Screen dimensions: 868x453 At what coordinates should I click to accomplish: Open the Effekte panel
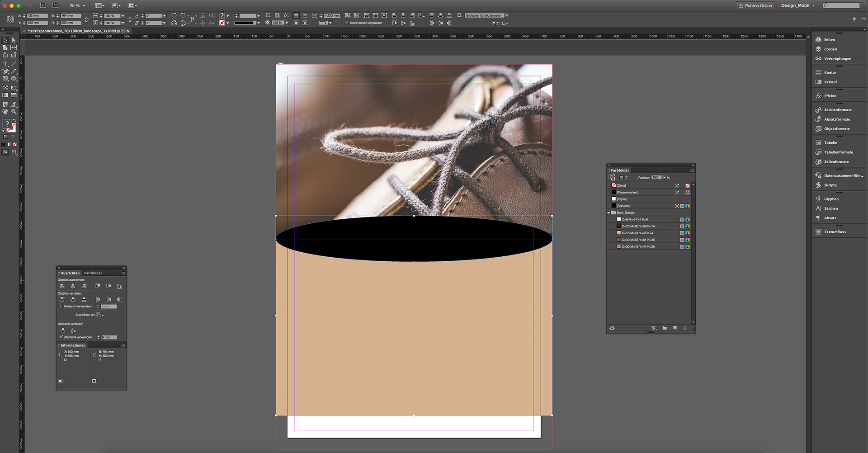[x=830, y=95]
